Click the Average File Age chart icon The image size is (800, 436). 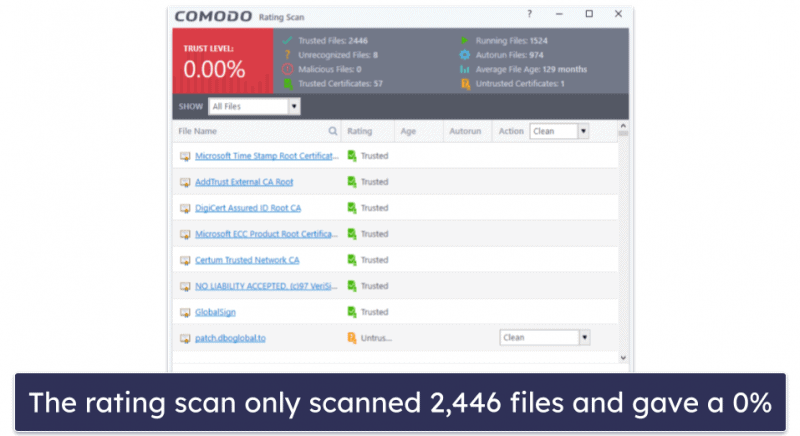[x=464, y=69]
